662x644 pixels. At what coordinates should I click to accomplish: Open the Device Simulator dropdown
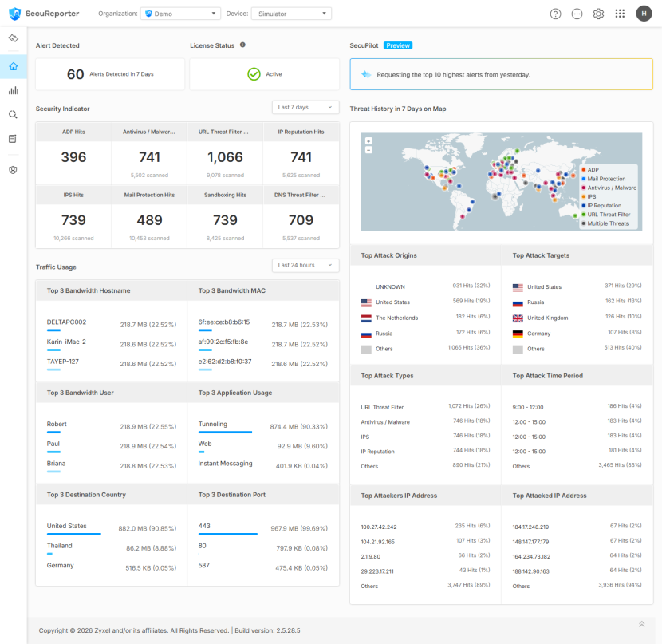click(x=291, y=14)
